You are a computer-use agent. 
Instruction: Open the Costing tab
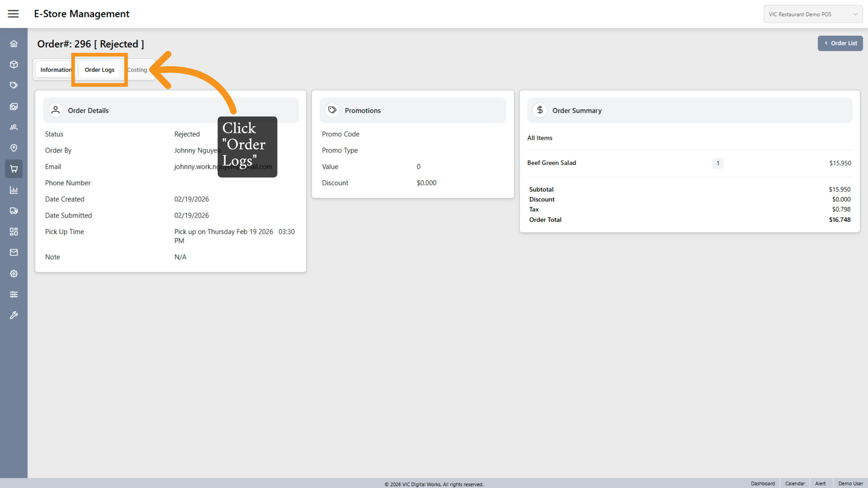[138, 70]
